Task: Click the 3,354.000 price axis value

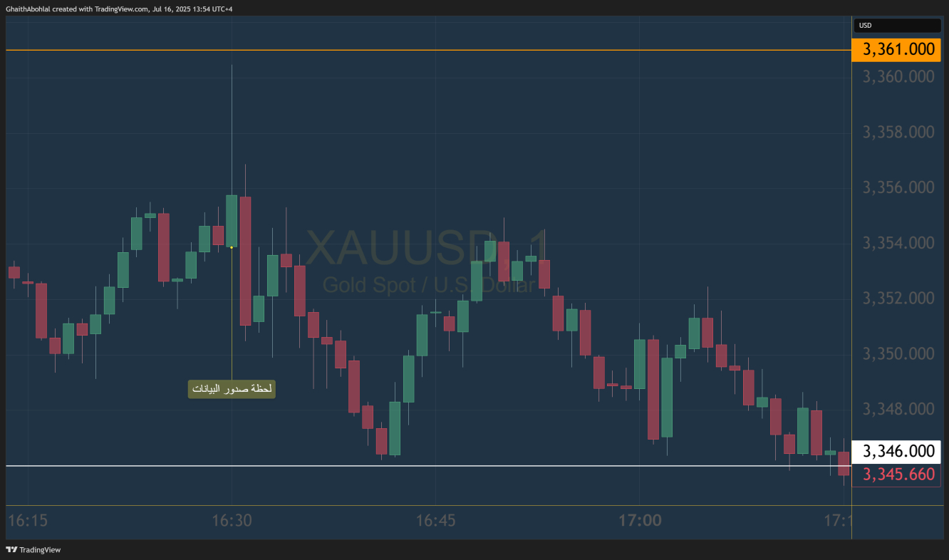Action: (898, 243)
